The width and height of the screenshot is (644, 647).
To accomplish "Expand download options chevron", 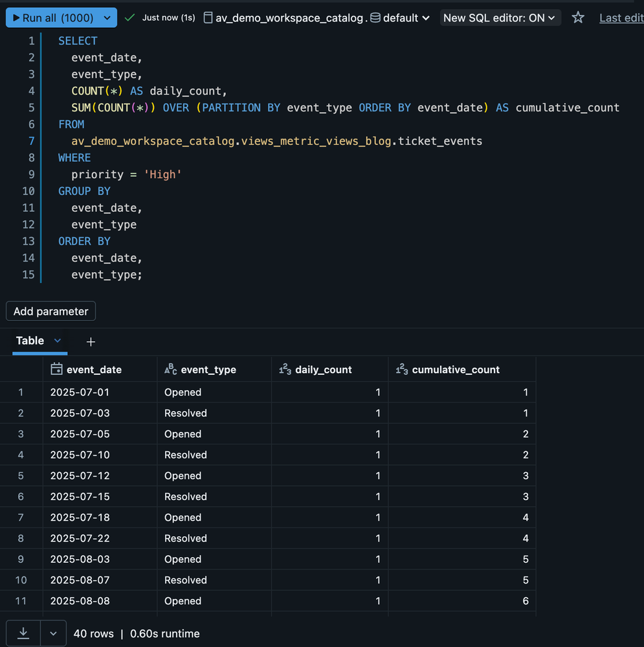I will [53, 633].
